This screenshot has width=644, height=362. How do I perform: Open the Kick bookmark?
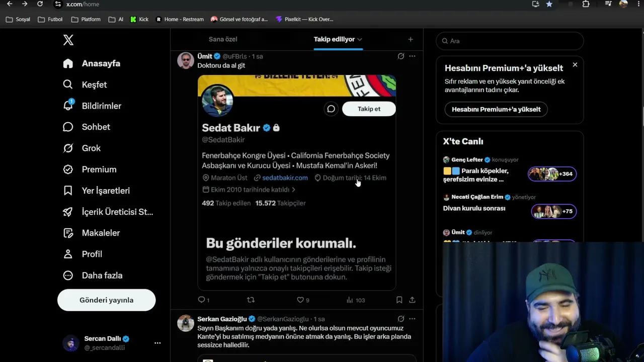(x=139, y=20)
